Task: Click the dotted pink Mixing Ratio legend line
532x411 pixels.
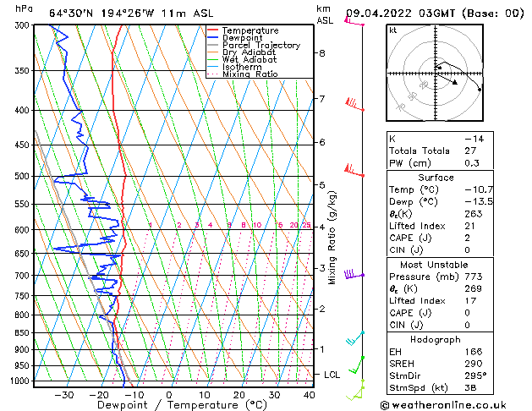Action: (213, 74)
